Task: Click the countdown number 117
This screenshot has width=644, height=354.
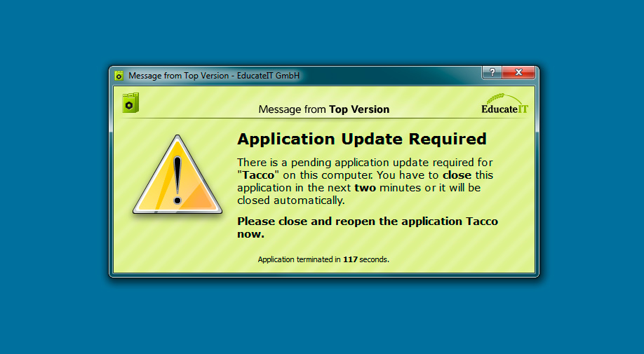Action: [x=350, y=259]
